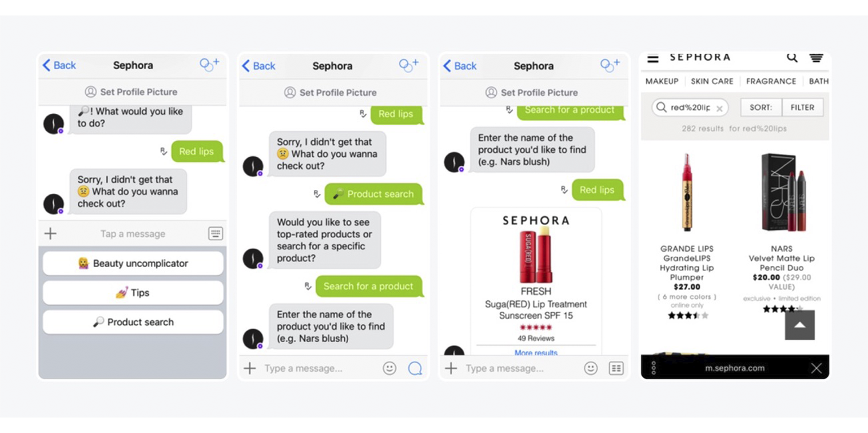The image size is (868, 433).
Task: Go Back in the second chat
Action: 258,66
